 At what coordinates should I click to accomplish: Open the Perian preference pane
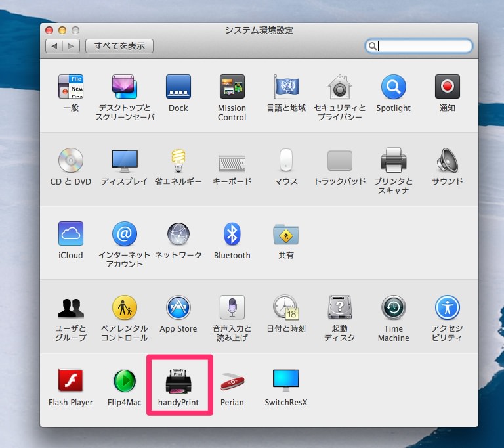[x=232, y=382]
